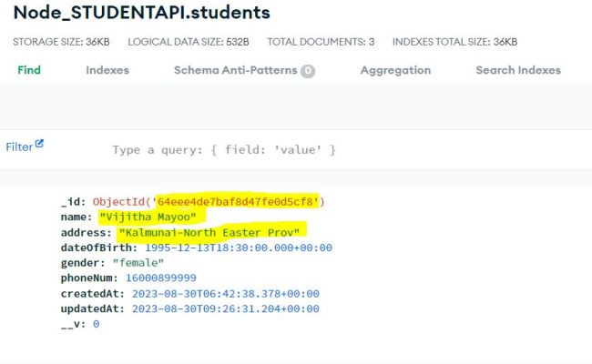Select the ObjectId value 64eee4de7baf8d47fe0d5cf8
592x364 pixels.
(236, 202)
